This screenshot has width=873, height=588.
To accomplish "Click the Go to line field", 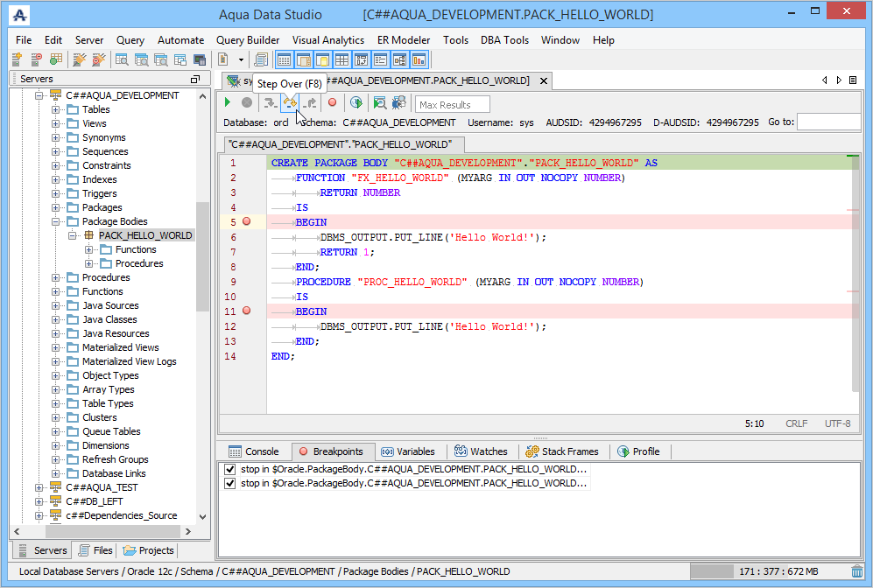I will click(827, 122).
